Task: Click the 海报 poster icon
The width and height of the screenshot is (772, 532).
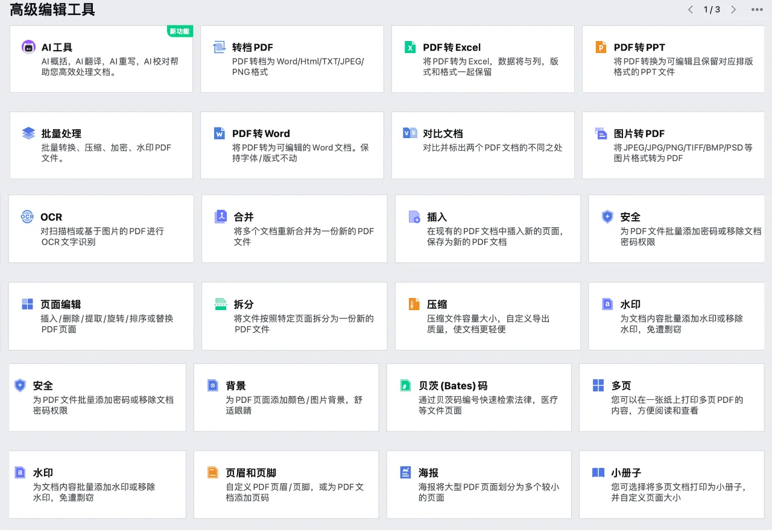Action: (x=405, y=472)
